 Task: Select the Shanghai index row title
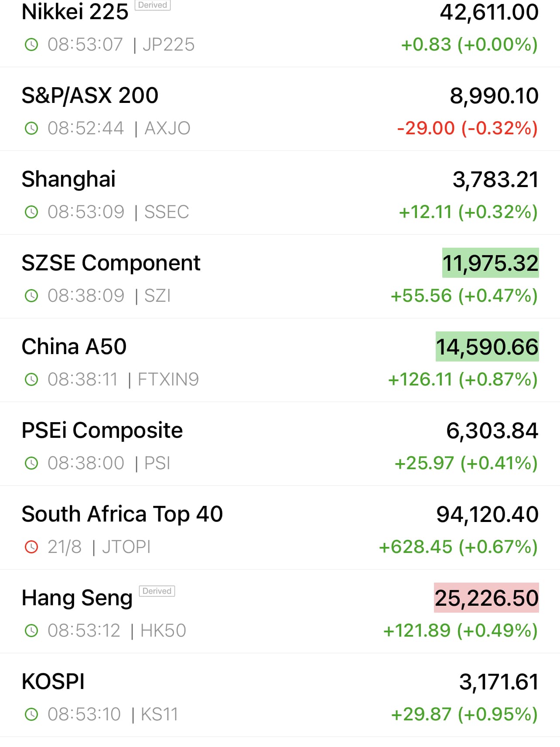point(68,179)
